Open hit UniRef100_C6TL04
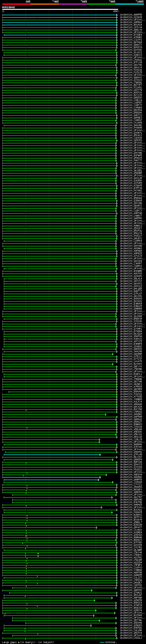Image resolution: width=146 pixels, height=644 pixels. click(131, 27)
